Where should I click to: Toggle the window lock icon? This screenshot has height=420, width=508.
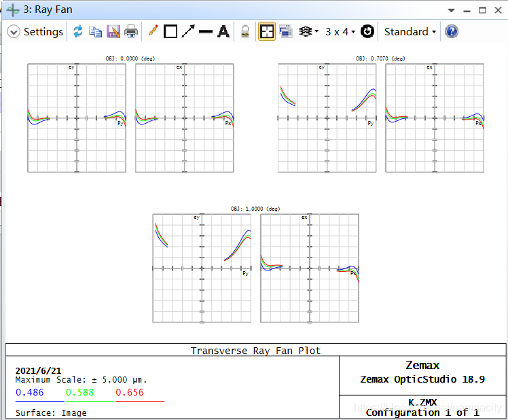[245, 32]
